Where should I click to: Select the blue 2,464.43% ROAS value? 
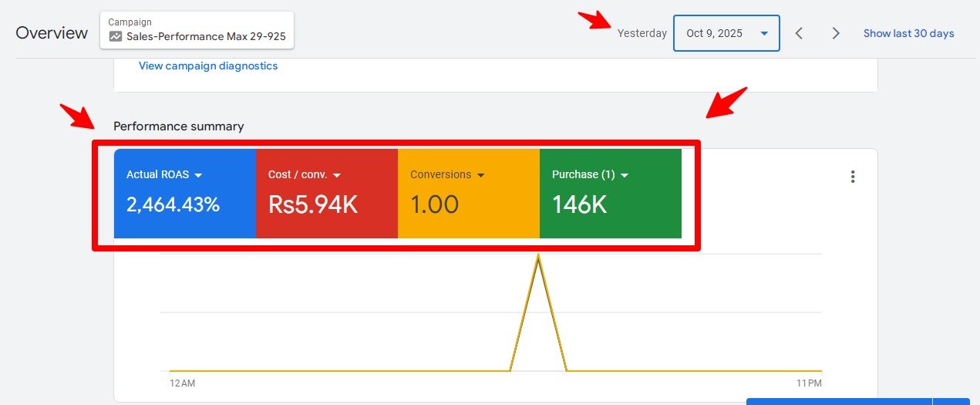[173, 204]
